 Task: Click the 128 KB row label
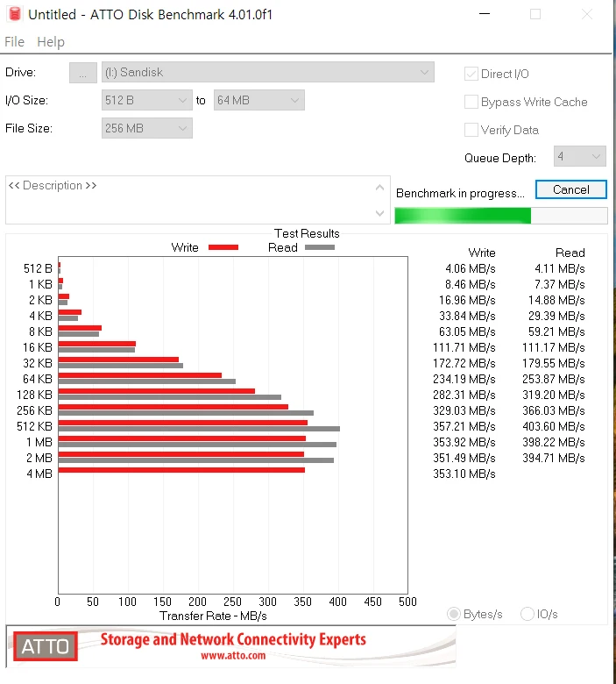(34, 395)
